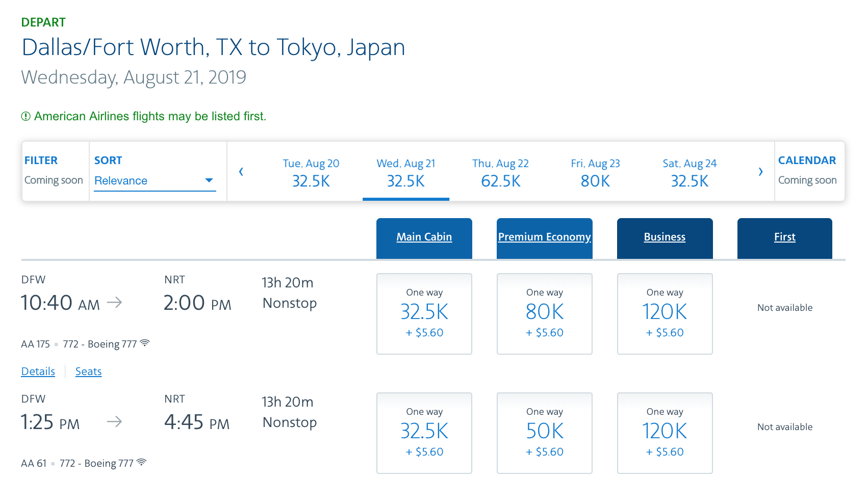Choose 120K Business fare for 1:25 PM flight
Viewport: 868px width, 479px height.
point(665,433)
